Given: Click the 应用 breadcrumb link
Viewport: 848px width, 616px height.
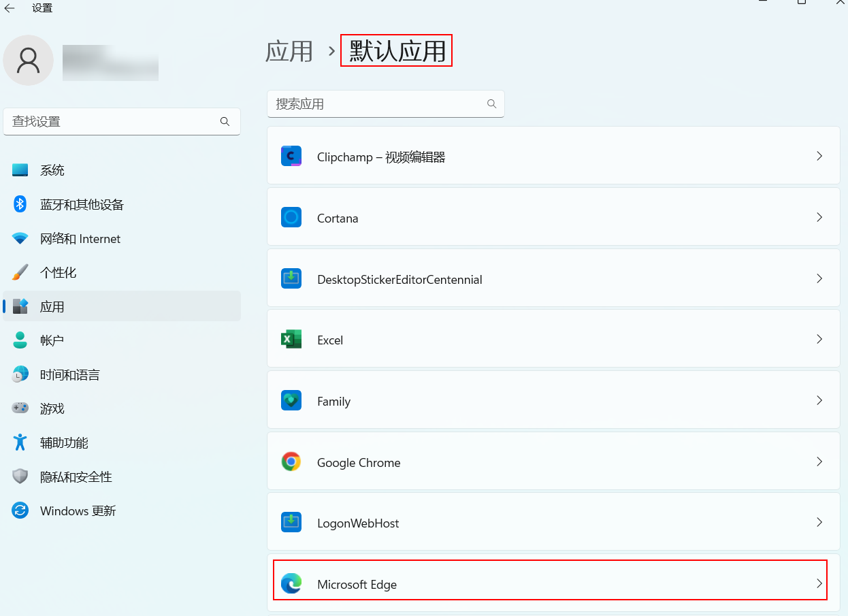Looking at the screenshot, I should [289, 52].
